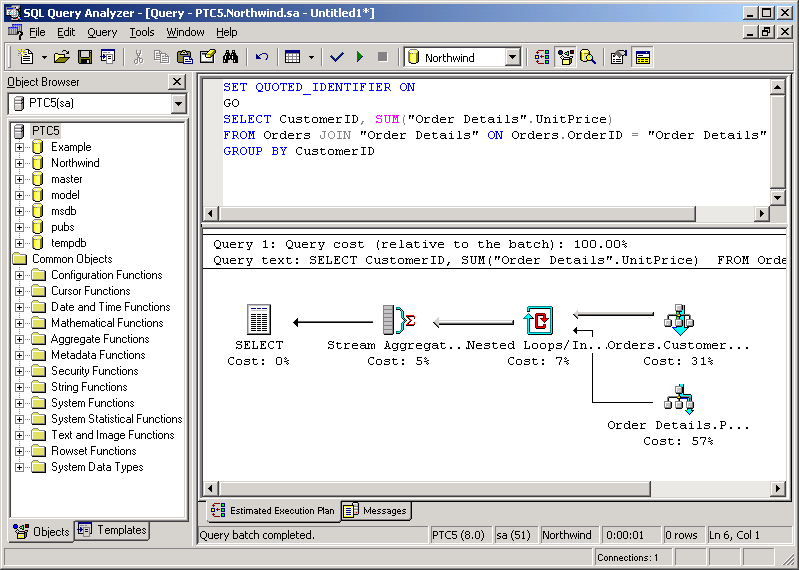
Task: Click the Undo arrow icon
Action: click(x=262, y=57)
